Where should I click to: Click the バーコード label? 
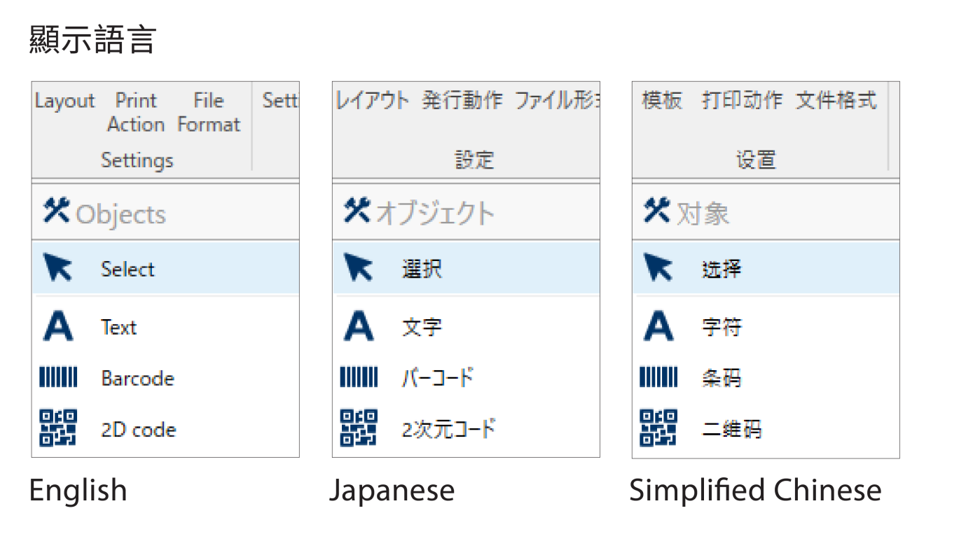438,378
